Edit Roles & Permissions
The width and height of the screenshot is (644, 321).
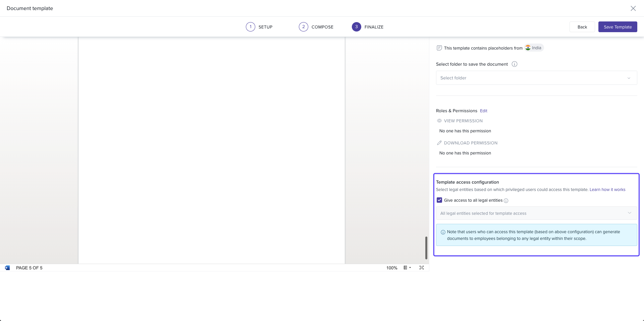(483, 111)
